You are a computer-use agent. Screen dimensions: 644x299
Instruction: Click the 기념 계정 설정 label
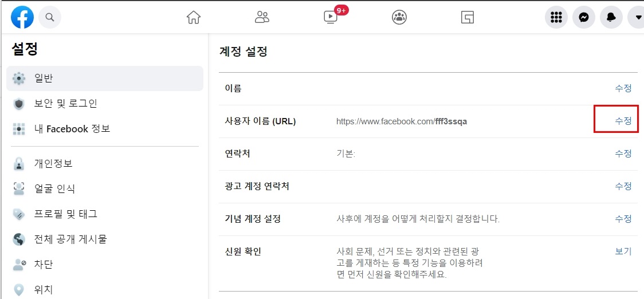click(x=253, y=219)
